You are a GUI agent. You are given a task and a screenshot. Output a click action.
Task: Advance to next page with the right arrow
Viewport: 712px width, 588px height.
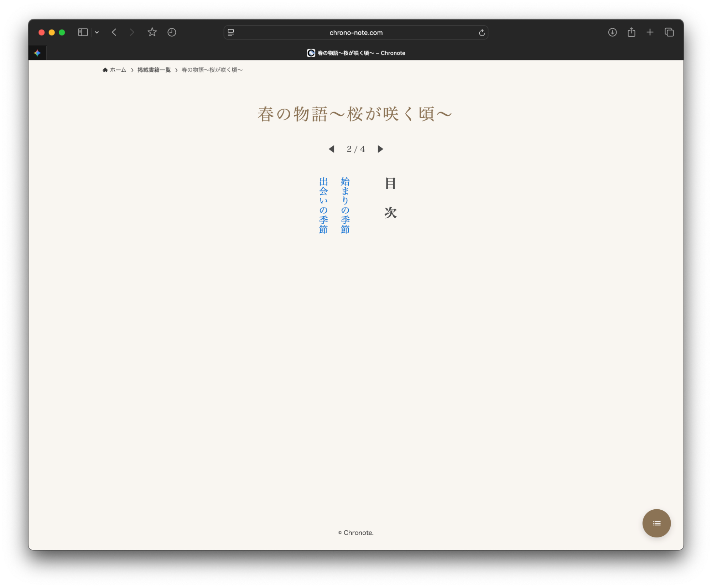click(x=380, y=149)
